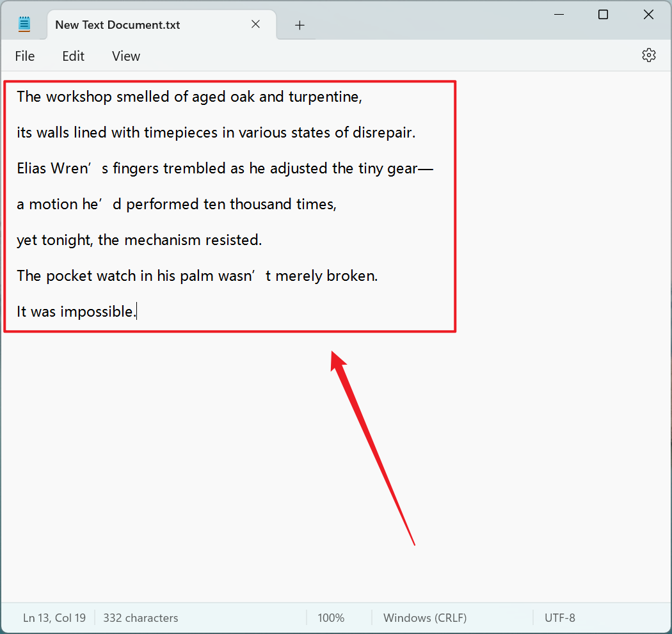Click the Ln 13, Col 19 status entry
This screenshot has width=672, height=634.
(x=54, y=618)
